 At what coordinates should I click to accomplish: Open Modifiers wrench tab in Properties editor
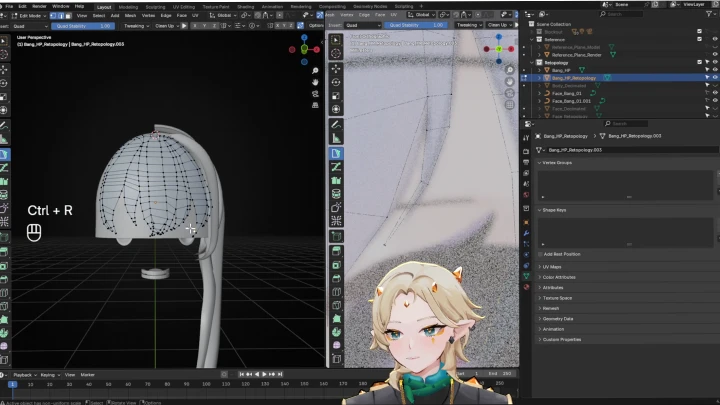526,233
